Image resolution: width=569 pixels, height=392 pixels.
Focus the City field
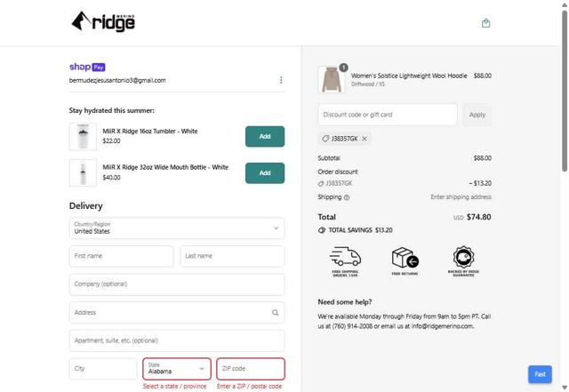point(103,369)
